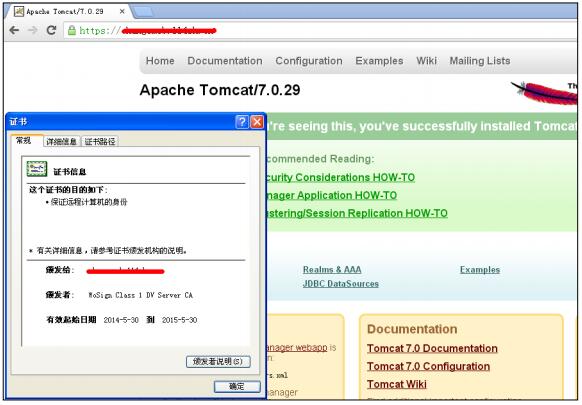
Task: Follow the Examples link beside Realms
Action: 480,270
